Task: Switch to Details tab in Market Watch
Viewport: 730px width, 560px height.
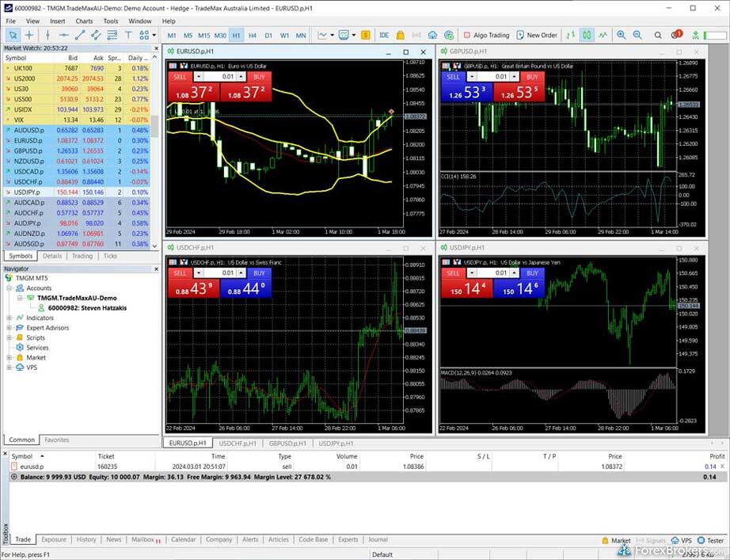Action: pyautogui.click(x=52, y=256)
